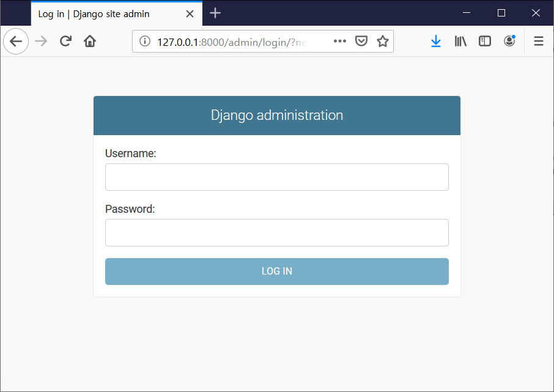Go back to the previous page
The image size is (554, 392).
click(x=16, y=42)
